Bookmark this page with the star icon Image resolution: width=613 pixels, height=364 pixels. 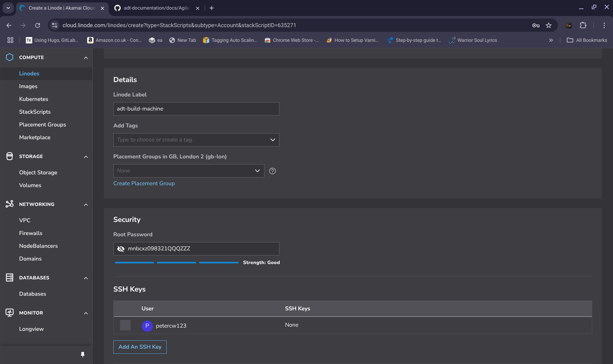549,25
